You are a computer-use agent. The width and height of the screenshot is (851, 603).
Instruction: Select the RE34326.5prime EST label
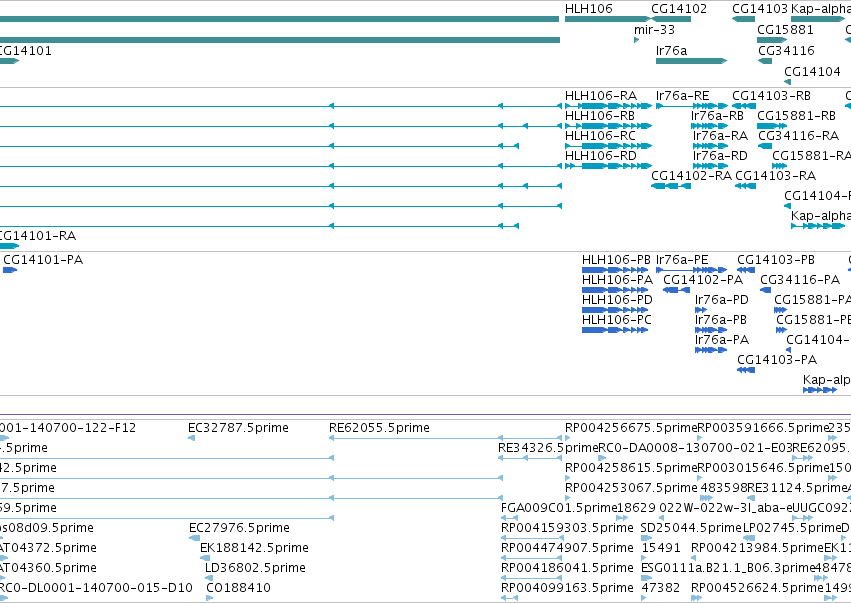click(x=548, y=448)
